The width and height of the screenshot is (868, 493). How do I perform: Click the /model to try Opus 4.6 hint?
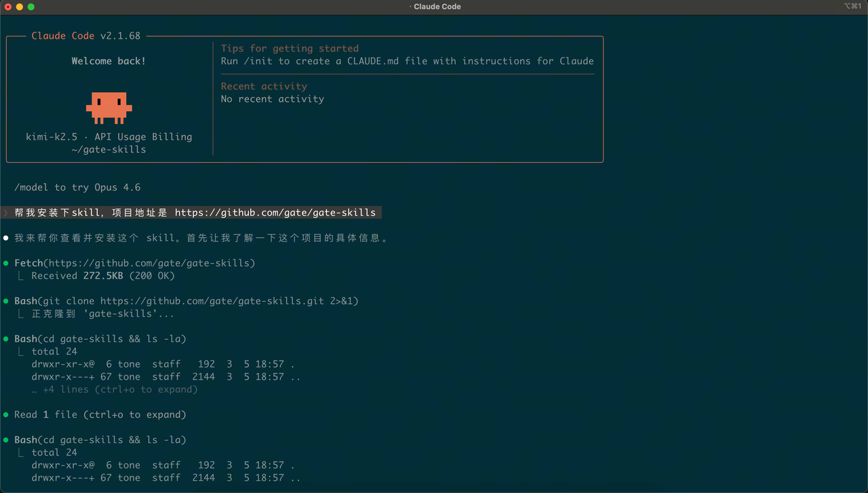pyautogui.click(x=77, y=188)
